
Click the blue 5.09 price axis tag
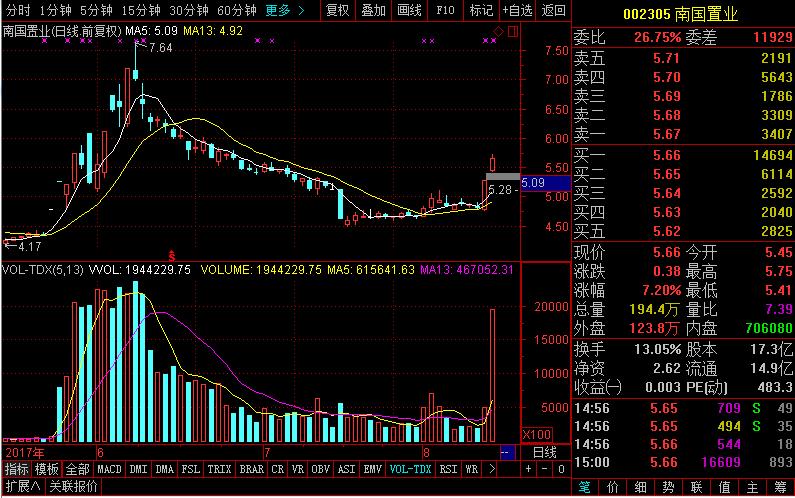coord(545,183)
